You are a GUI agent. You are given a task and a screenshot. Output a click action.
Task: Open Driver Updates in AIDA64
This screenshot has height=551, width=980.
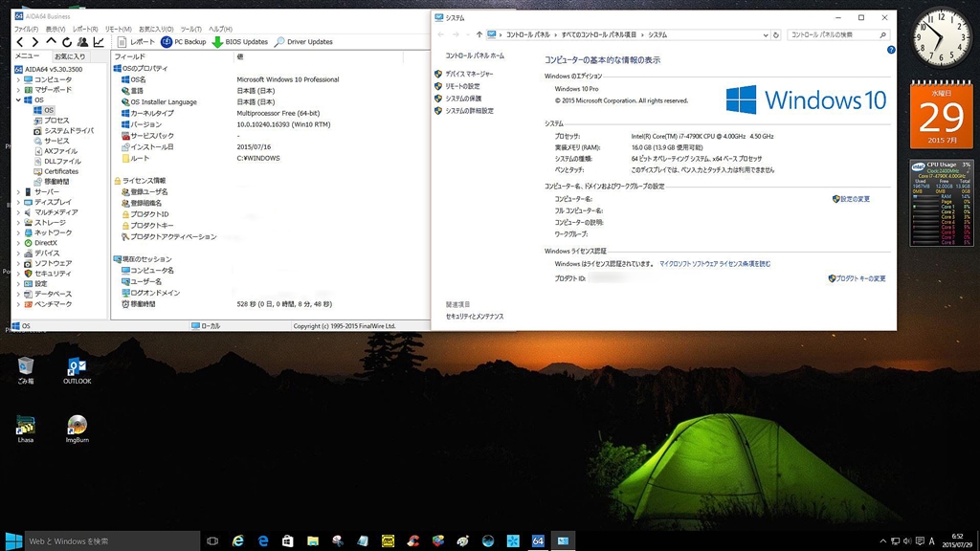[303, 42]
